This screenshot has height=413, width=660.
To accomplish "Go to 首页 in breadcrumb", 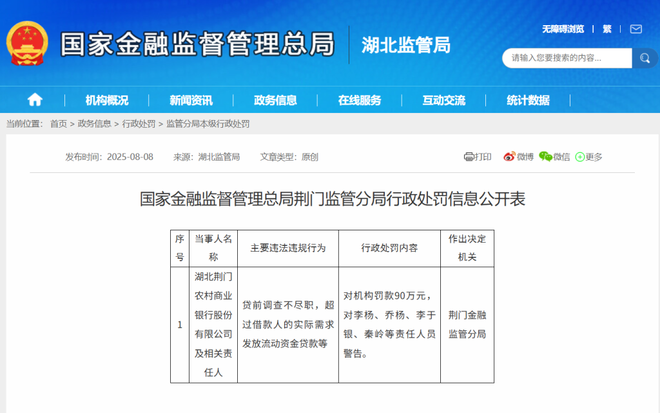I will [x=59, y=124].
